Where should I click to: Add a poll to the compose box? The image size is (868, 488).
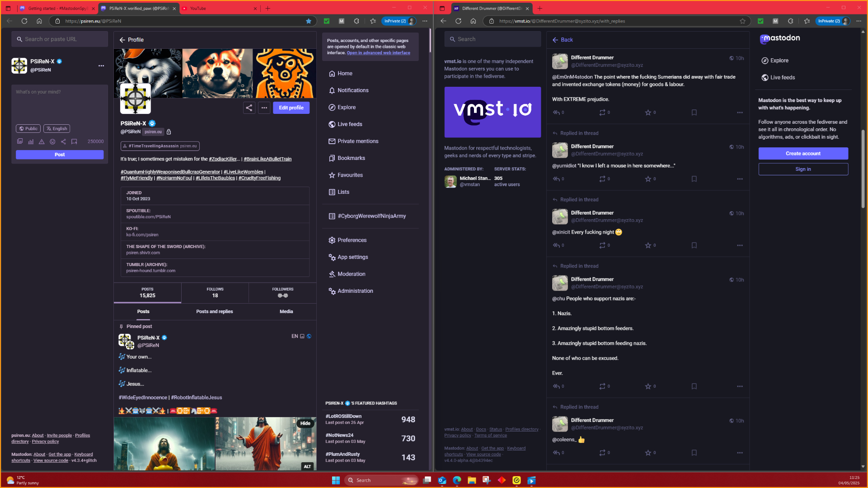31,141
